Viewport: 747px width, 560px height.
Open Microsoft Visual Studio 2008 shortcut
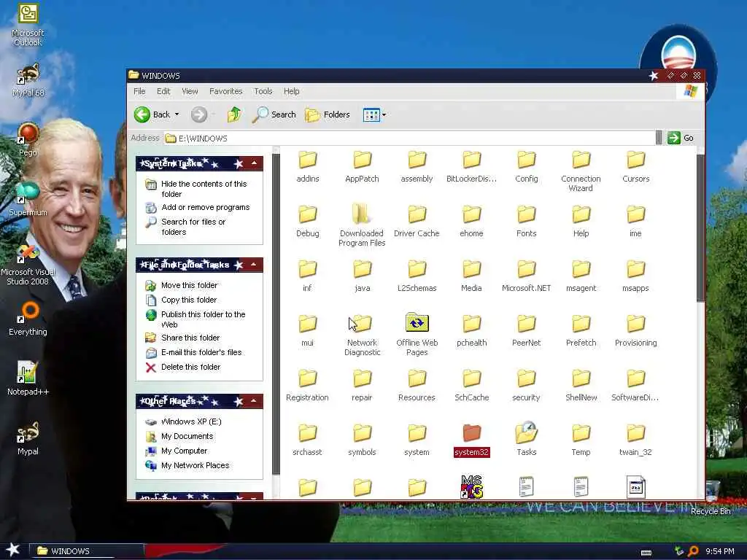[x=28, y=265]
